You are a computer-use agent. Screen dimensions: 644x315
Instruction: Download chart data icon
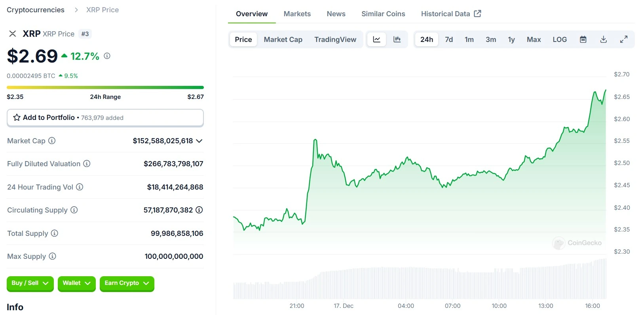[604, 40]
